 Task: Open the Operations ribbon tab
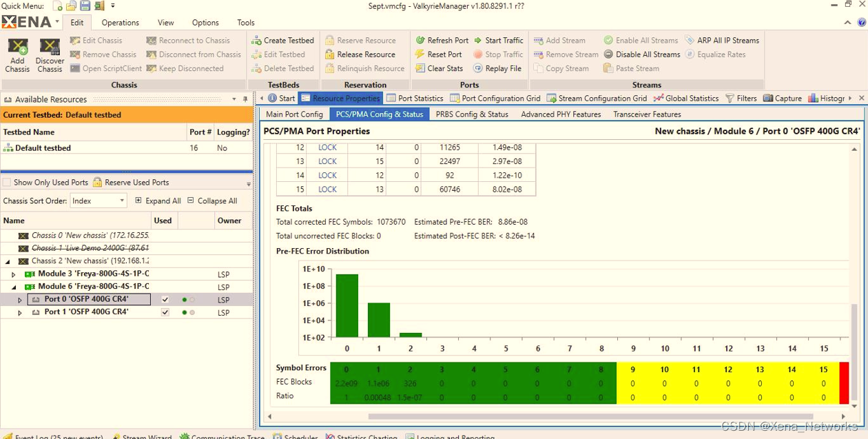[x=121, y=23]
